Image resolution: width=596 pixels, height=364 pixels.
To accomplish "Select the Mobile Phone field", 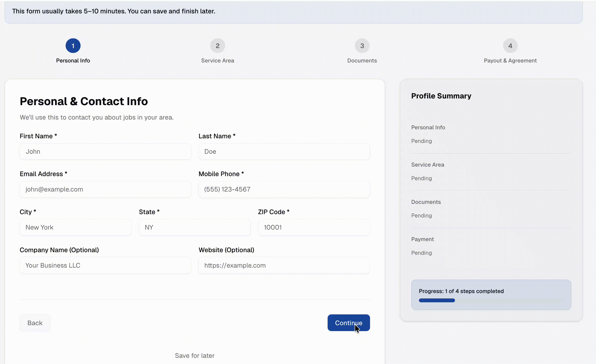I will (284, 189).
